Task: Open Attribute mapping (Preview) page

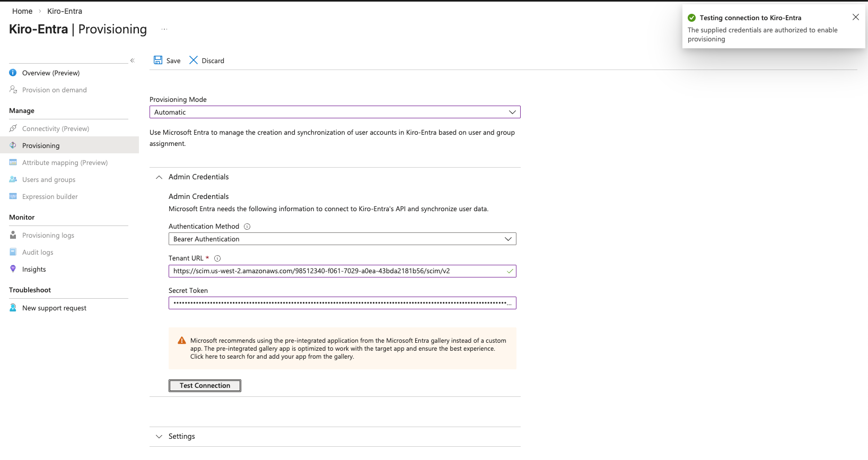Action: 65,163
